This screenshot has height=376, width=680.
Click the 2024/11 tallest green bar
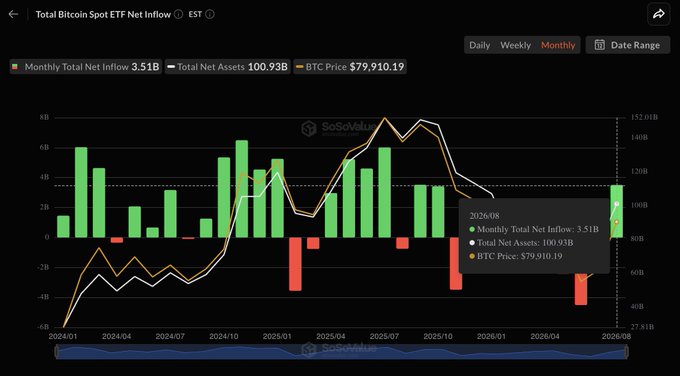(x=242, y=189)
